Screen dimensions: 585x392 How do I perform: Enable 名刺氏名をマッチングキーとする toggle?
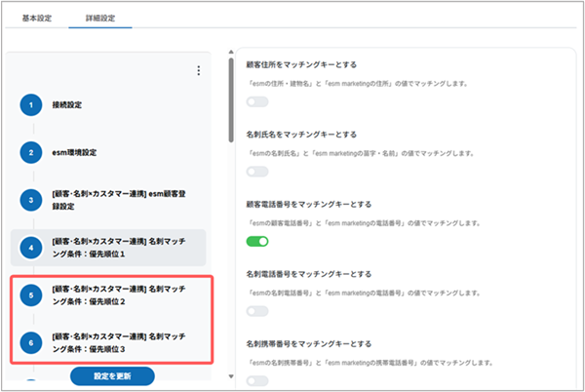257,172
